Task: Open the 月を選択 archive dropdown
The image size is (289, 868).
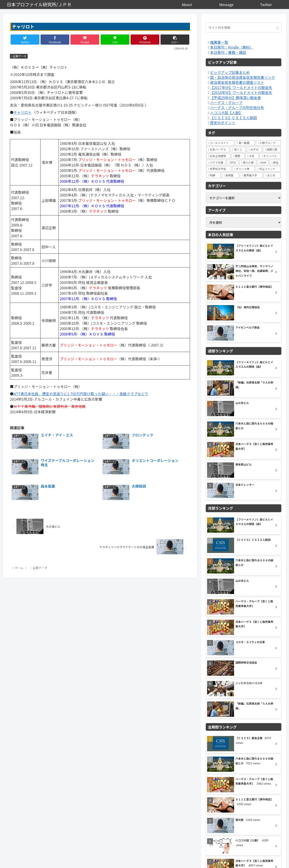Action: coord(243,222)
